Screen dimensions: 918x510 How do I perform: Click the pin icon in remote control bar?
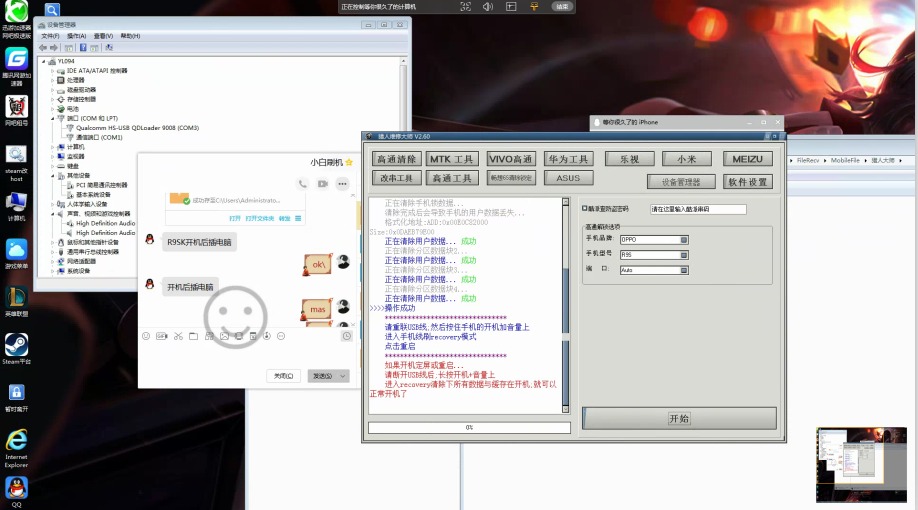[x=534, y=6]
